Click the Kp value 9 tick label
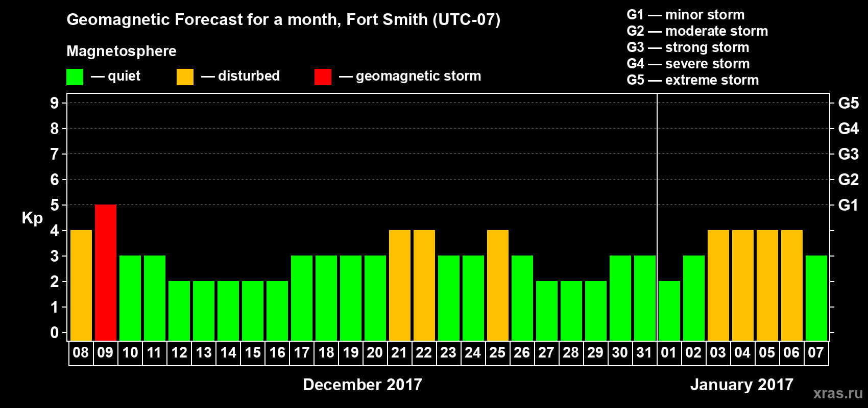This screenshot has width=868, height=408. click(x=55, y=103)
